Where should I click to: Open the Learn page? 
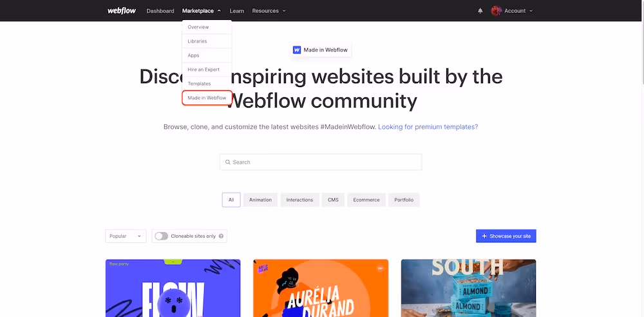236,11
